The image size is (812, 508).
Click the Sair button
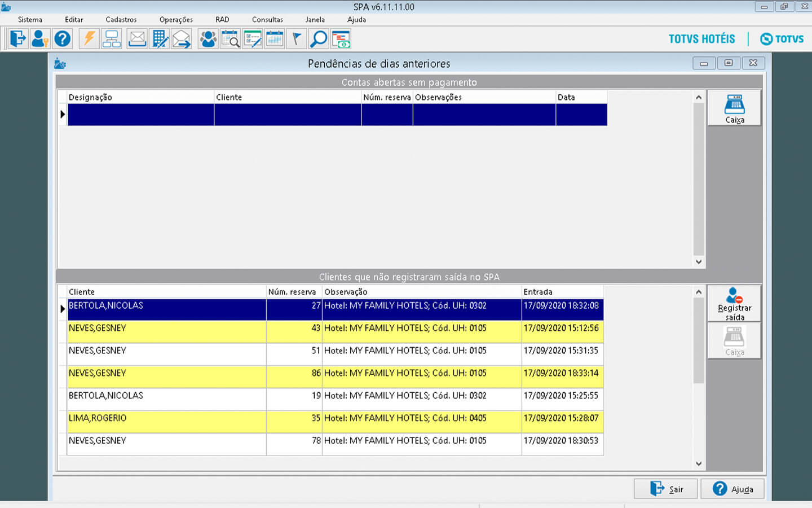[666, 489]
